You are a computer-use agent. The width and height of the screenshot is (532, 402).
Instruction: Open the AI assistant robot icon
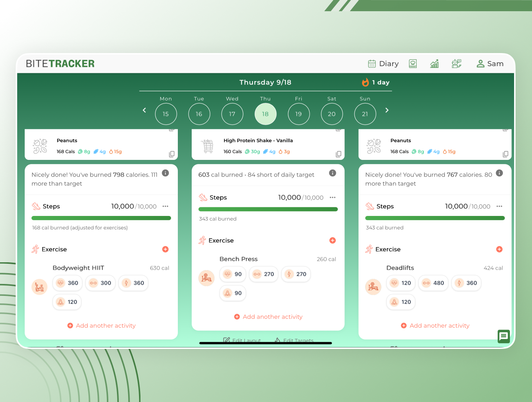(457, 64)
